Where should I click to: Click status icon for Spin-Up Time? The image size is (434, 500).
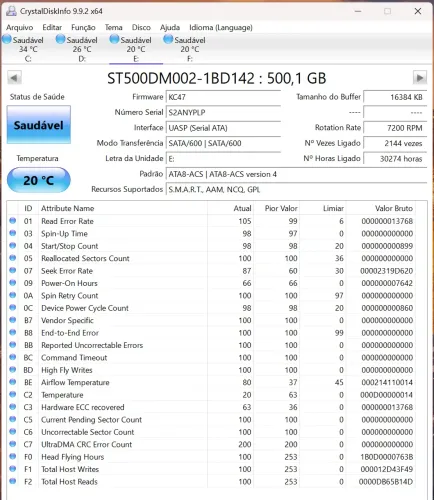13,233
